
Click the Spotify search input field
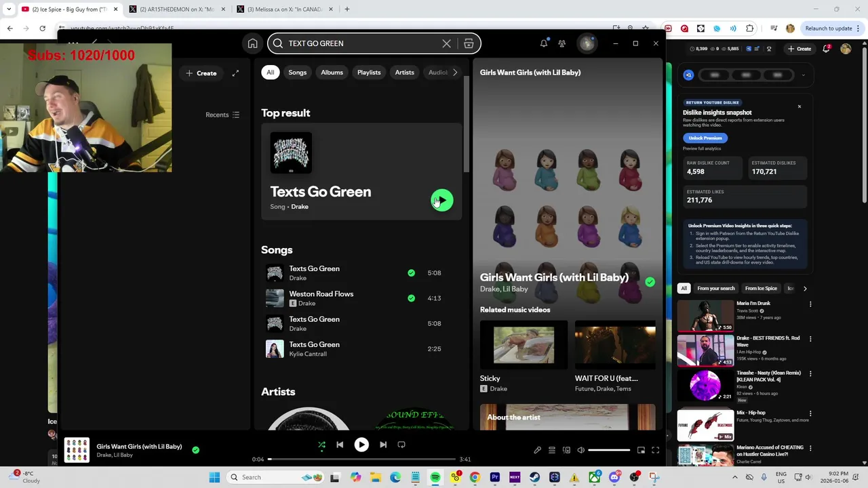click(x=362, y=43)
